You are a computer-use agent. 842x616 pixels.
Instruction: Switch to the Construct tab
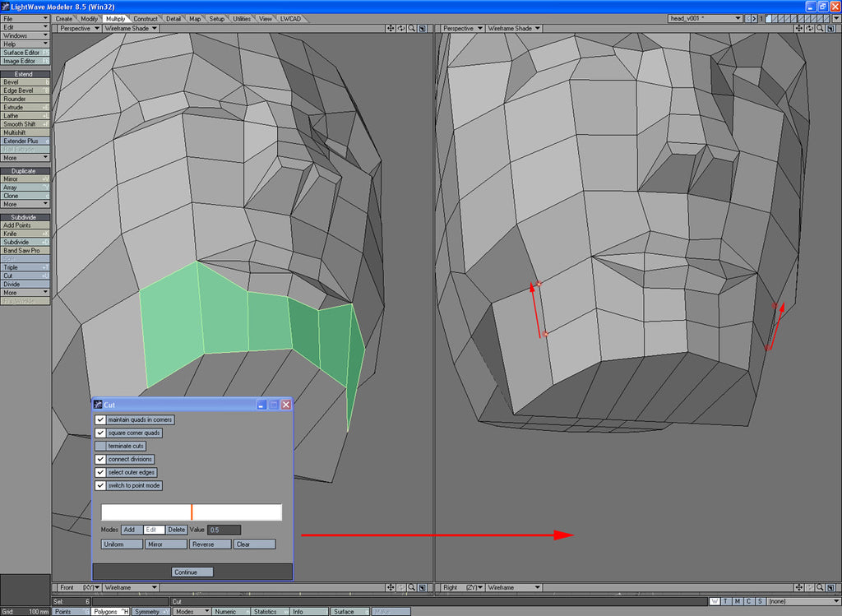146,18
